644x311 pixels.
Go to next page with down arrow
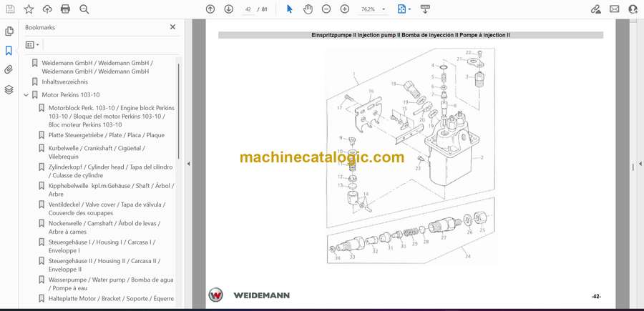pos(229,9)
